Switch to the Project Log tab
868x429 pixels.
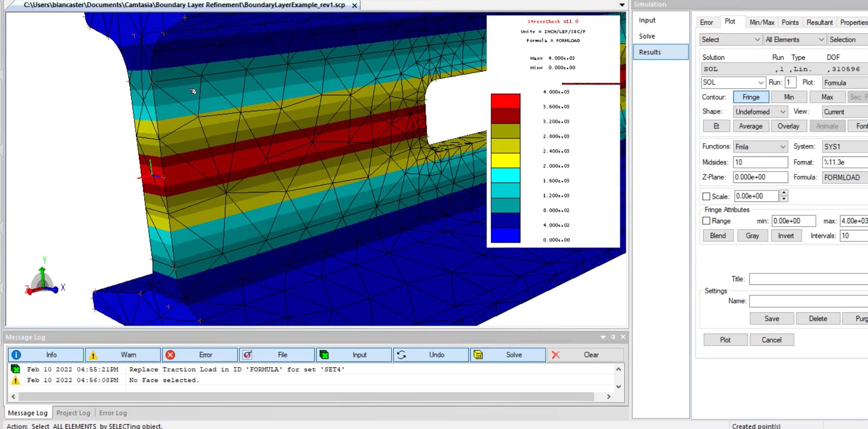tap(73, 412)
